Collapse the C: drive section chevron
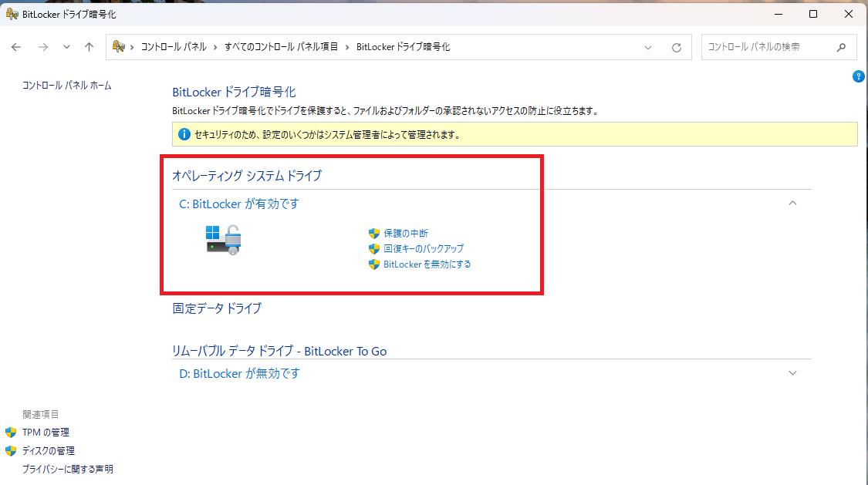This screenshot has height=485, width=868. click(x=792, y=203)
